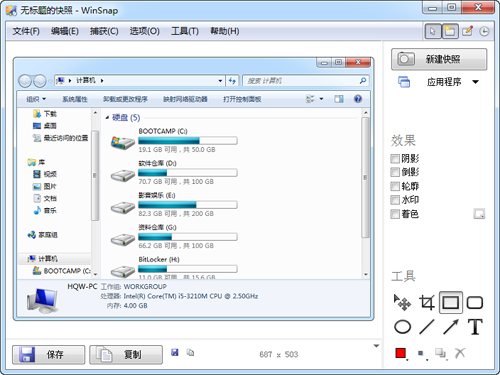Open the 应用程序 capture mode dropdown arrow
Screen dimensions: 500x375
pos(476,82)
